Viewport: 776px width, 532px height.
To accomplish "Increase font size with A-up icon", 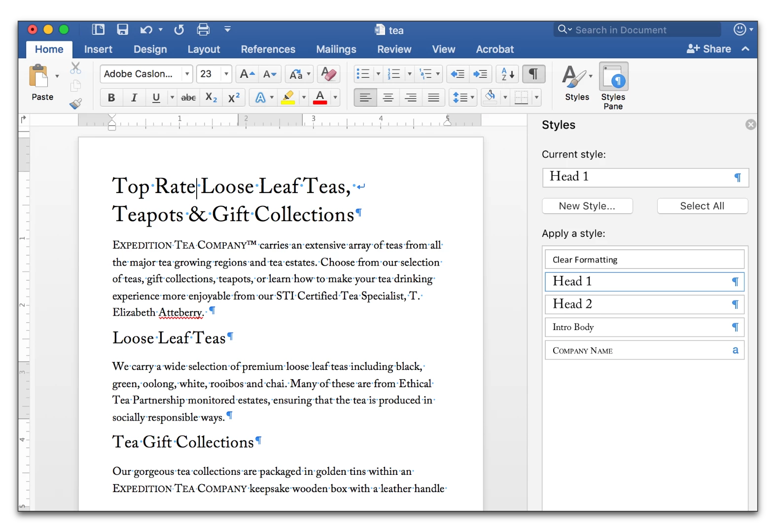I will (247, 74).
